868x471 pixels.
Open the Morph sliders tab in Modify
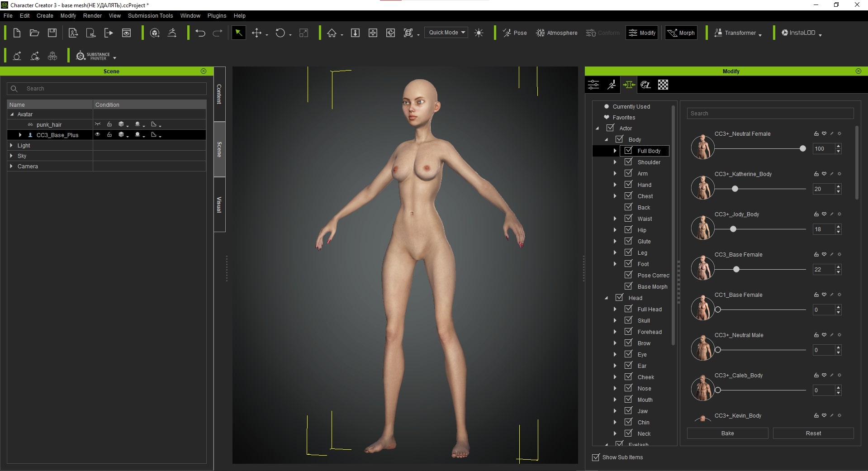629,85
